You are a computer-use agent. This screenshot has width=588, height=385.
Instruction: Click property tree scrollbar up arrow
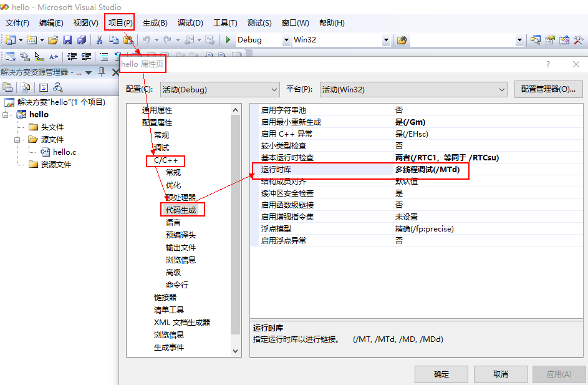pyautogui.click(x=235, y=110)
